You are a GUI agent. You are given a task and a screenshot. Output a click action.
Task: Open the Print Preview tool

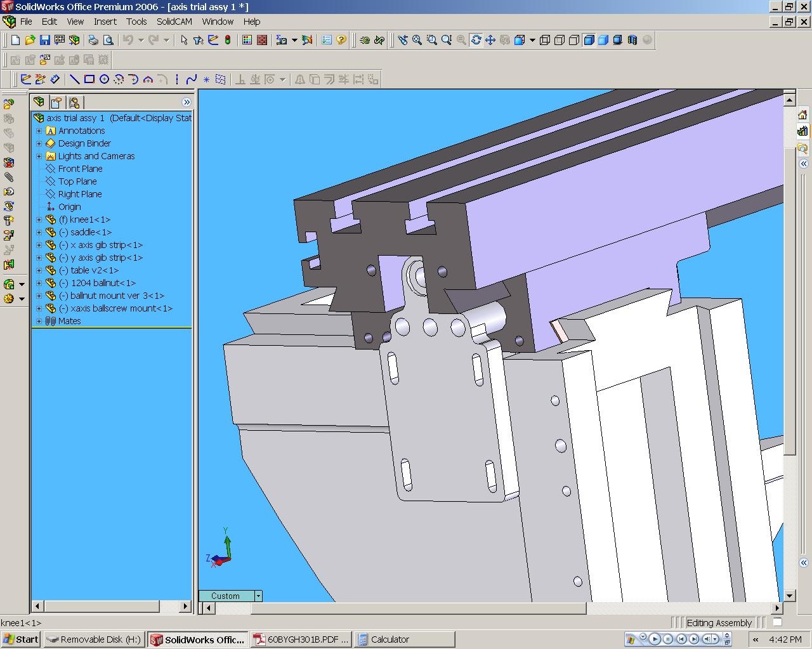[108, 40]
